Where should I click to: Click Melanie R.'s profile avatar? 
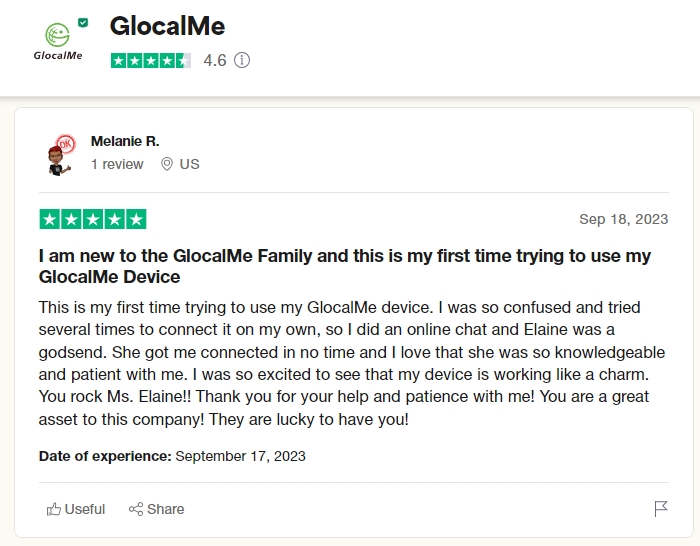59,154
